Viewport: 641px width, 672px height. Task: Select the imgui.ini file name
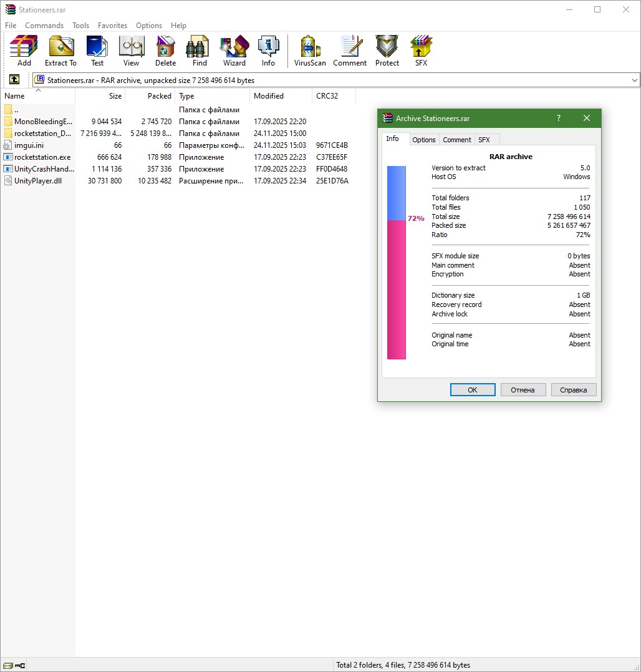click(x=29, y=145)
